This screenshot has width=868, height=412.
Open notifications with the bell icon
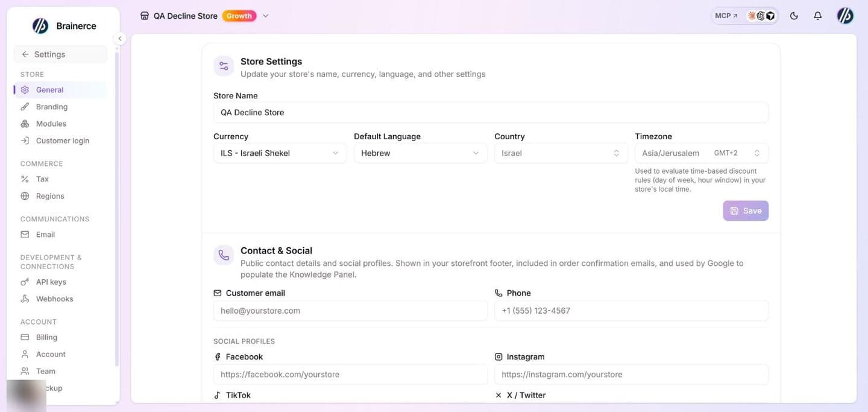pos(817,16)
